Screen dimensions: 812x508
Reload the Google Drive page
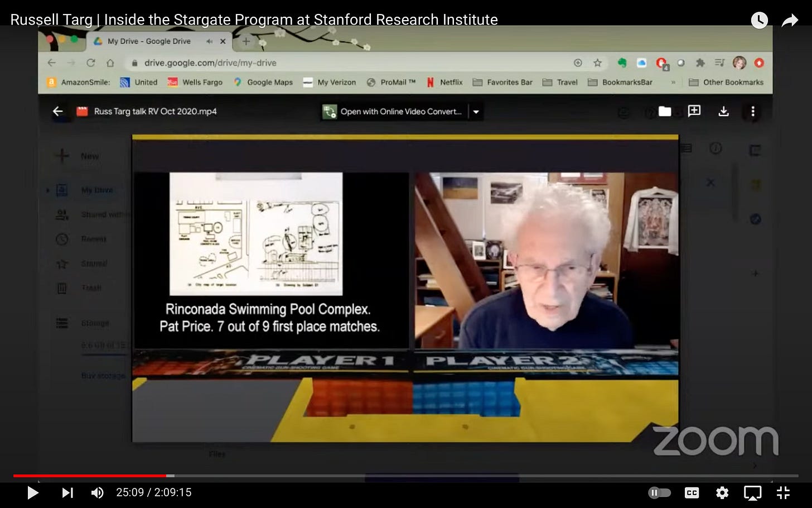tap(90, 63)
